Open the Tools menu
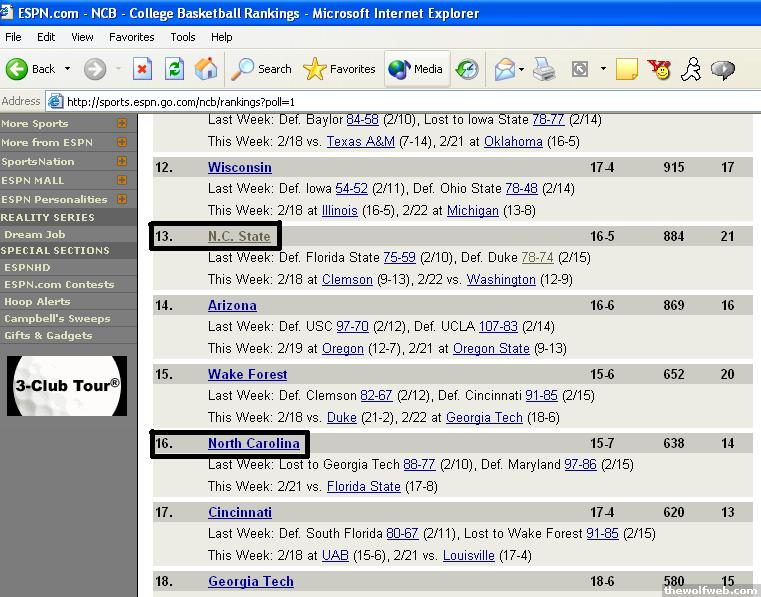This screenshot has width=761, height=597. point(183,37)
